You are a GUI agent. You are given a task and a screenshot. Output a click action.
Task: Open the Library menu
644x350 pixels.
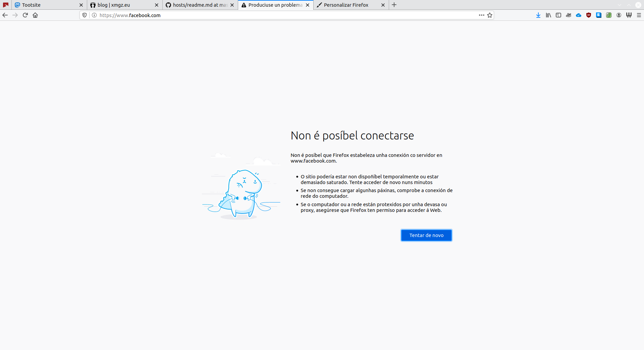(548, 15)
